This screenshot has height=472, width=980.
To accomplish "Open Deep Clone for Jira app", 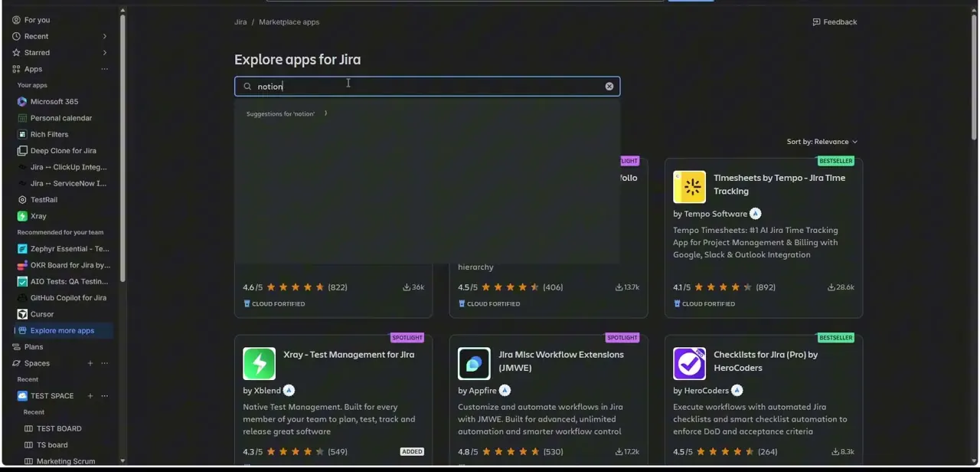I will pos(64,151).
